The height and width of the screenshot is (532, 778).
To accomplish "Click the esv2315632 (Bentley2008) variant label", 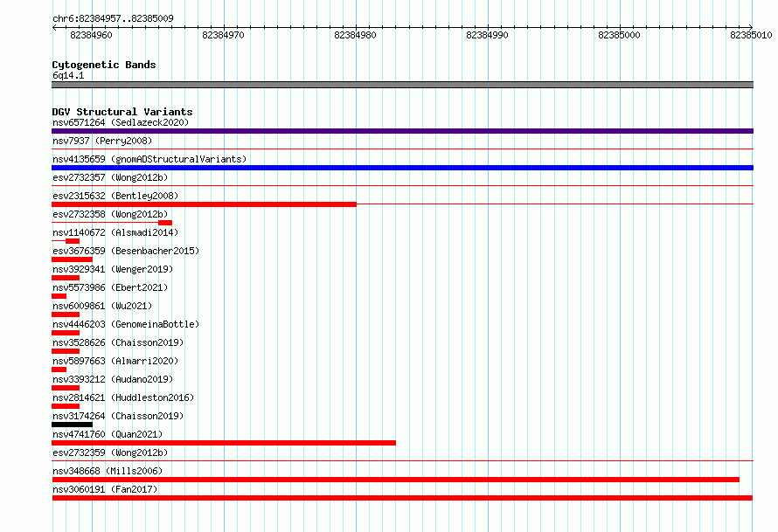I will (x=115, y=196).
